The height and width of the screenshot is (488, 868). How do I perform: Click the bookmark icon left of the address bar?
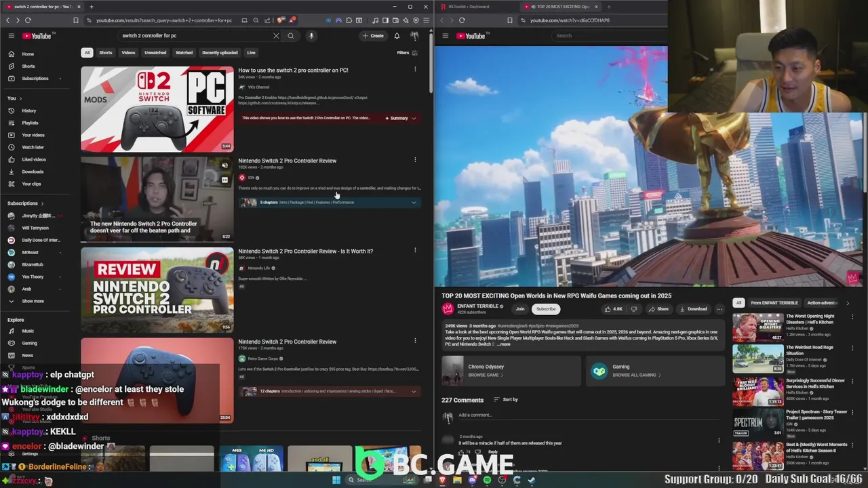75,20
